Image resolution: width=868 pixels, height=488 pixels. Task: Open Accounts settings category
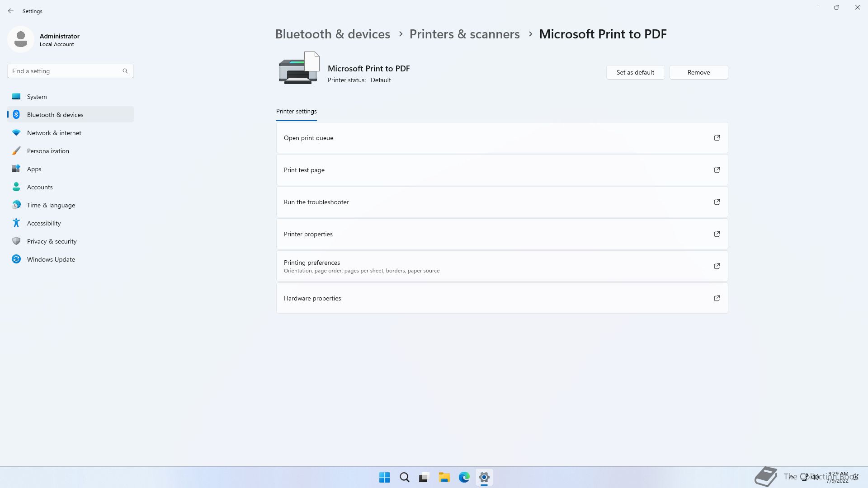[x=71, y=187]
